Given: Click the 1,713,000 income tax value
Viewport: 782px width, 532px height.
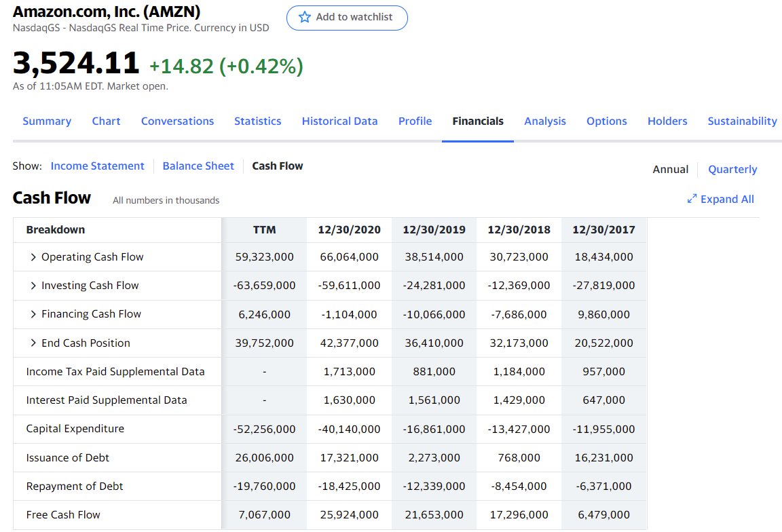Looking at the screenshot, I should (349, 371).
